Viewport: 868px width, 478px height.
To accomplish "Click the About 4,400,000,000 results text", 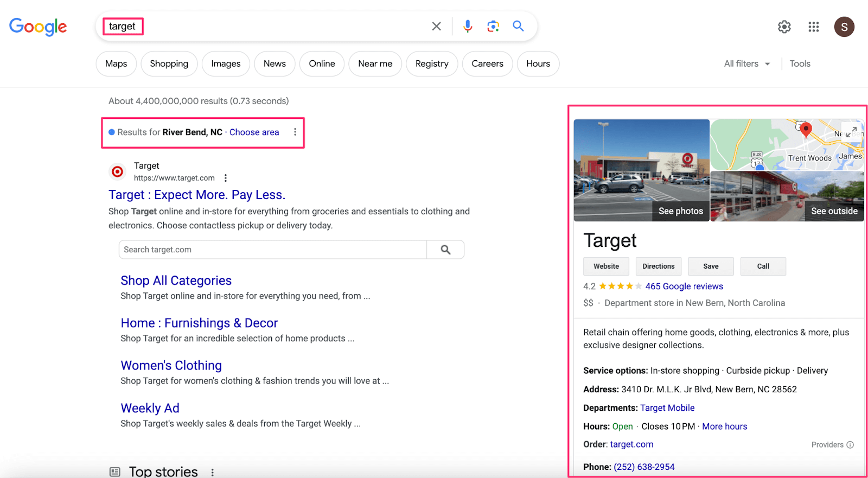I will click(199, 101).
